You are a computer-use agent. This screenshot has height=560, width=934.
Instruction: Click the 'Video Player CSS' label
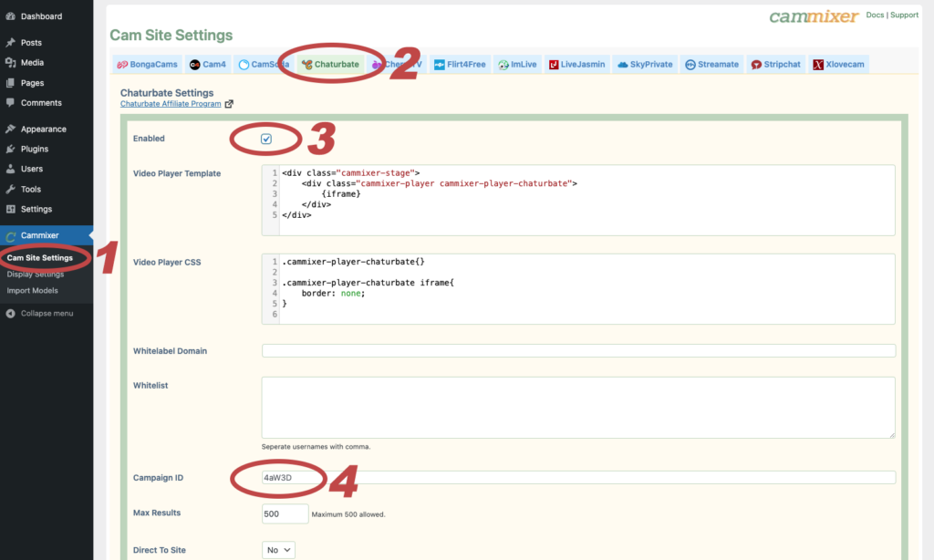167,262
